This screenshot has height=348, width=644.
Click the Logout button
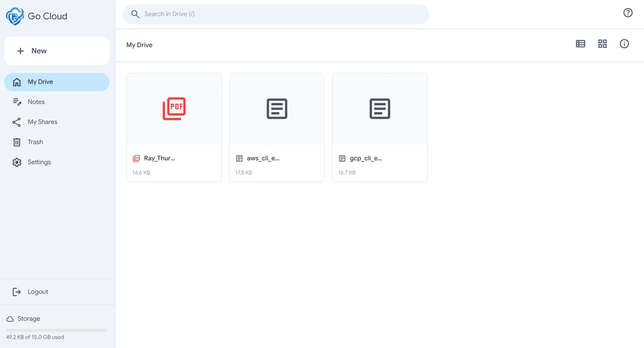pos(37,292)
